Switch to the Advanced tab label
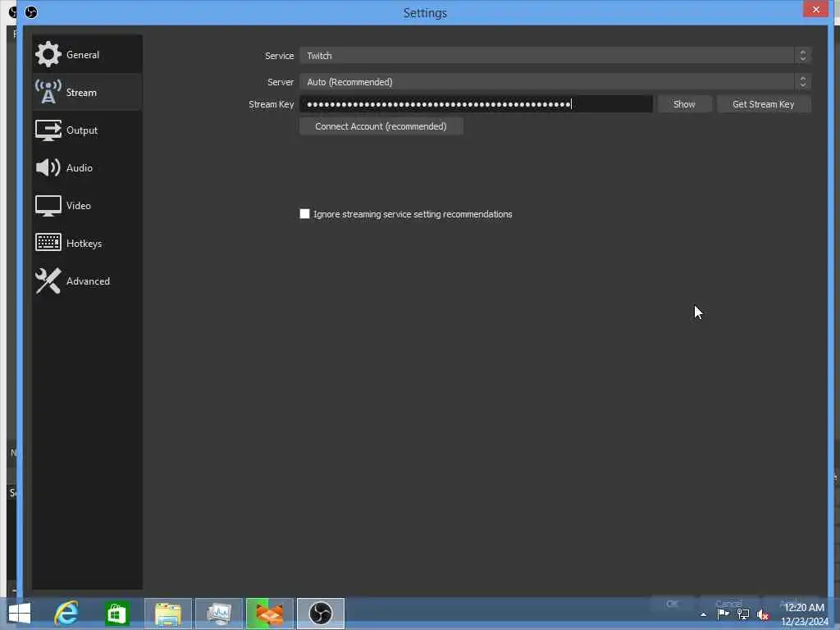Viewport: 840px width, 630px height. click(88, 281)
